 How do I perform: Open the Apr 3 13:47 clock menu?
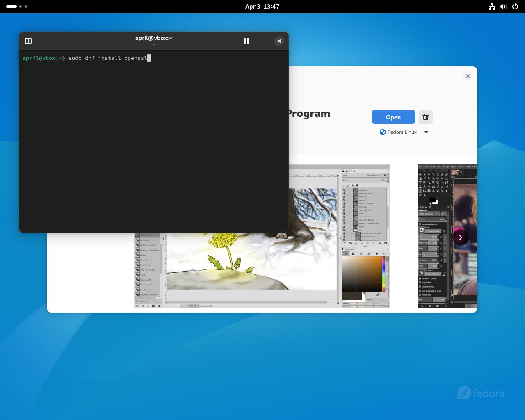click(262, 7)
